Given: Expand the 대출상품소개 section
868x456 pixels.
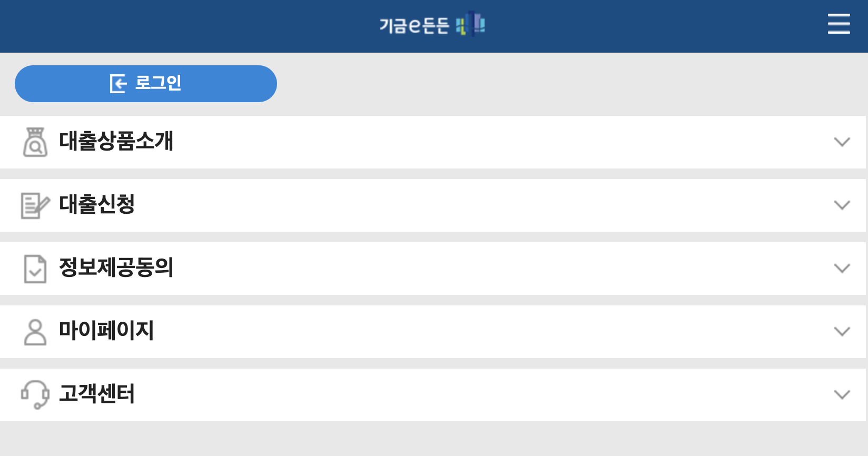Looking at the screenshot, I should (842, 142).
